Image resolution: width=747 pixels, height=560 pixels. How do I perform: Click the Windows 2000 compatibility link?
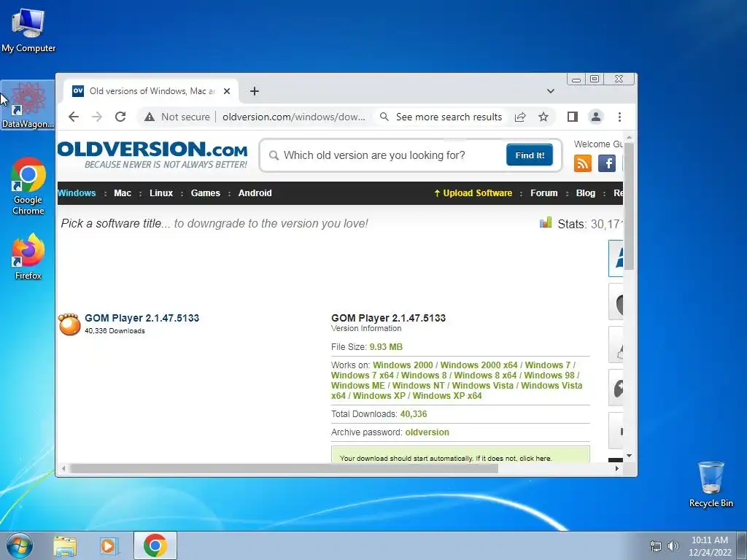(403, 365)
